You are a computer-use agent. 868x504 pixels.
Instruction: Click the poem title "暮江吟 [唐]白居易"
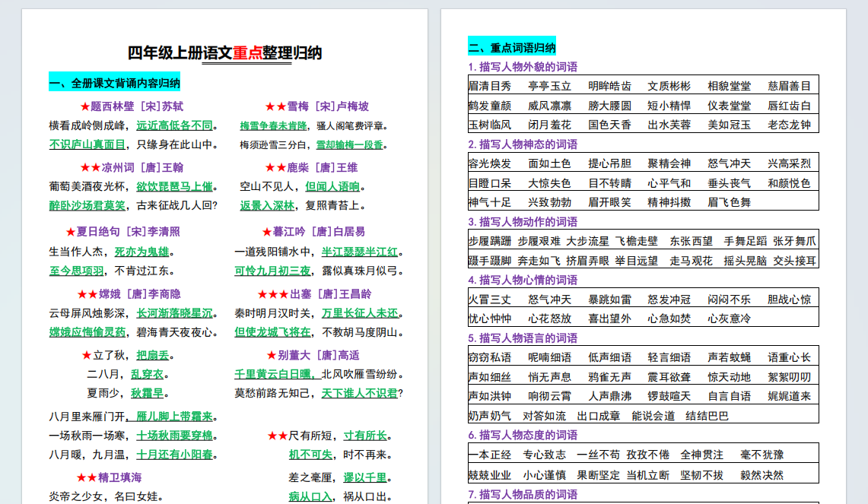coord(319,232)
